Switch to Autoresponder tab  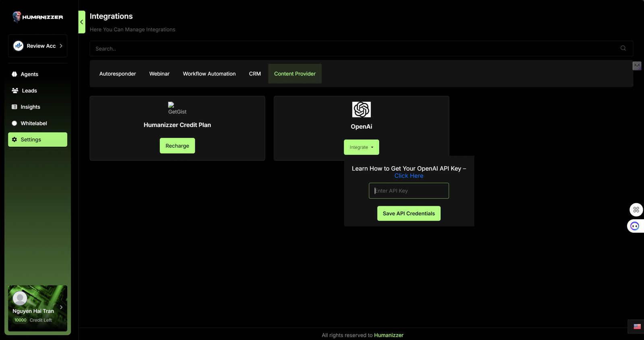[x=118, y=74]
